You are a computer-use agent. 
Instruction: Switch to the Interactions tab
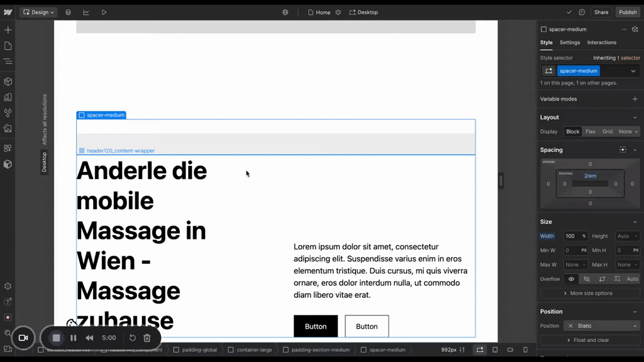click(x=601, y=43)
